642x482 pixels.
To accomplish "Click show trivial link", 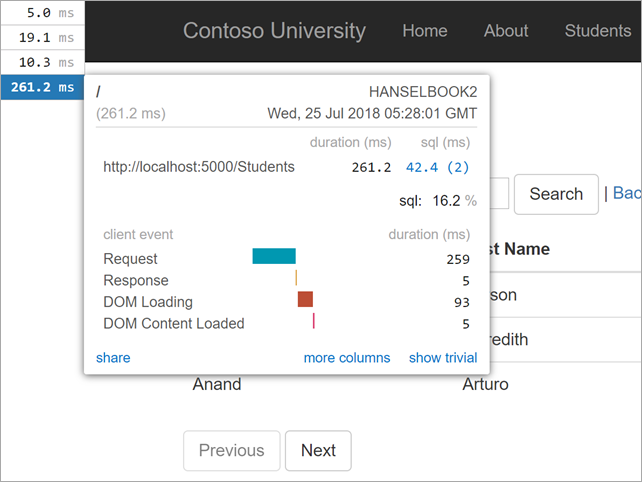I will 443,358.
